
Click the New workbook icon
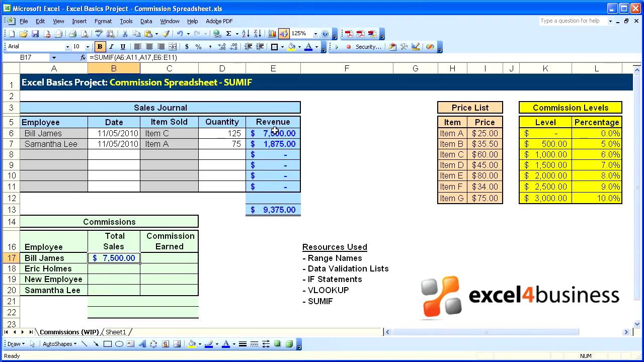12,34
